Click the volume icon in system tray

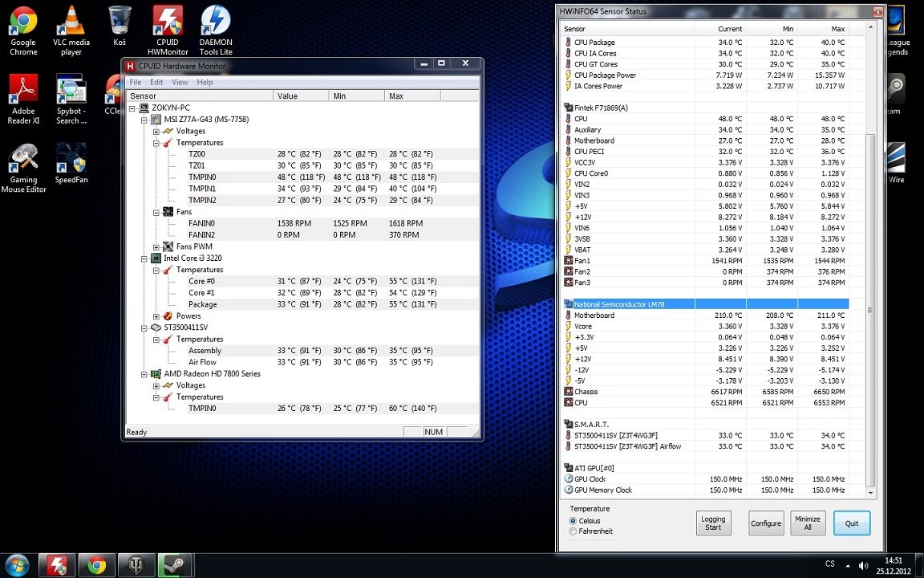point(861,566)
